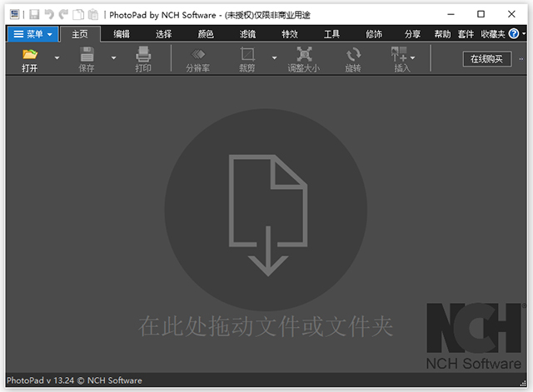Image resolution: width=533 pixels, height=392 pixels.
Task: Switch to the 工具 tab
Action: click(x=331, y=34)
